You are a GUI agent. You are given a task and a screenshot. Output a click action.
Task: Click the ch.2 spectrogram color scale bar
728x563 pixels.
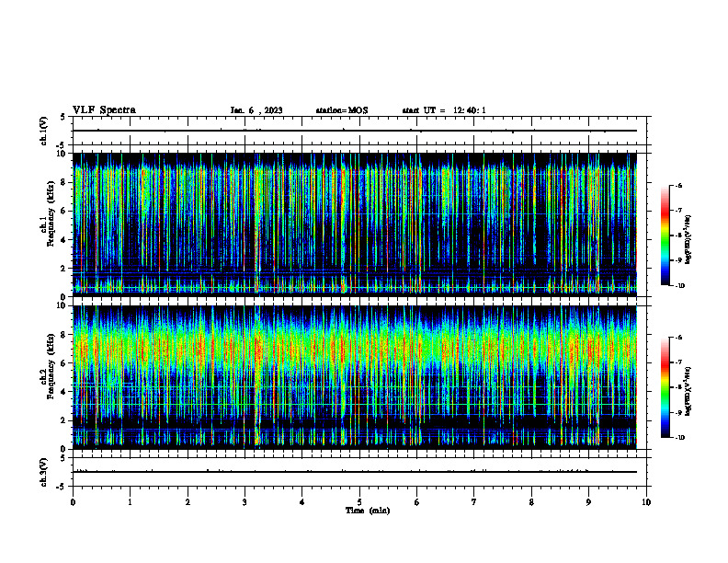click(665, 387)
